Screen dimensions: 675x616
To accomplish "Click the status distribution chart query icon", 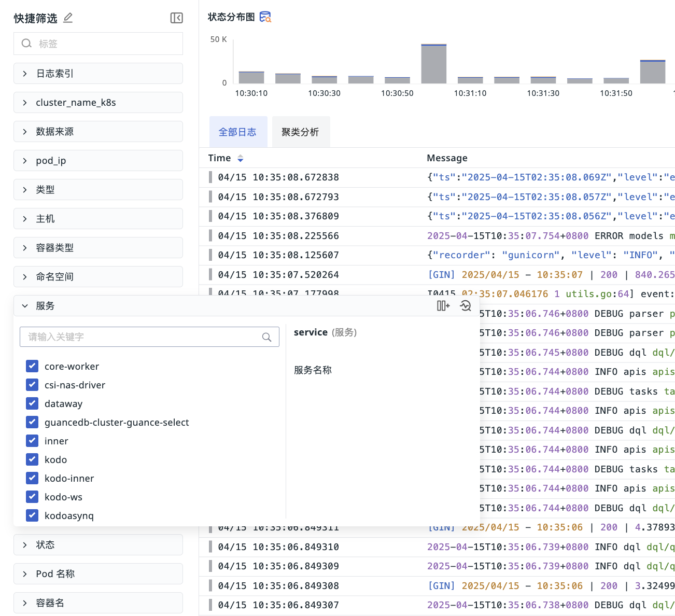I will tap(265, 17).
